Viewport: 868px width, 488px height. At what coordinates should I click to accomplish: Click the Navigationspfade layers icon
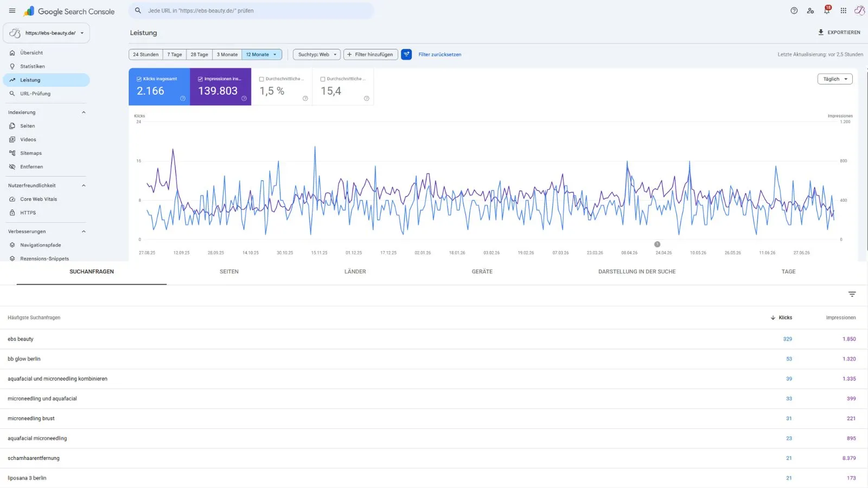click(x=12, y=245)
